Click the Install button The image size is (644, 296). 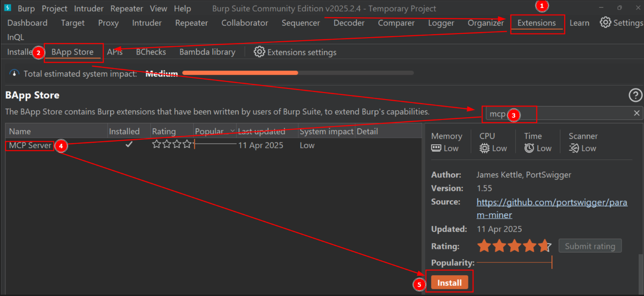[x=449, y=282]
